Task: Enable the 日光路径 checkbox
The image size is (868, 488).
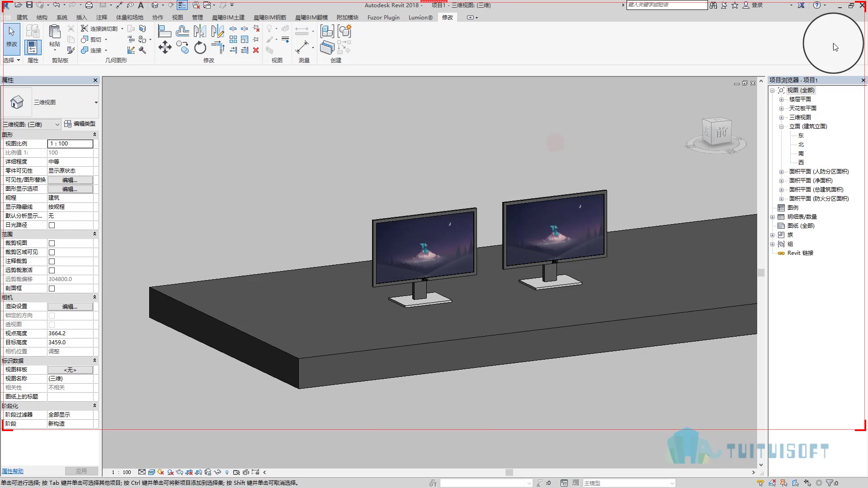Action: point(52,225)
